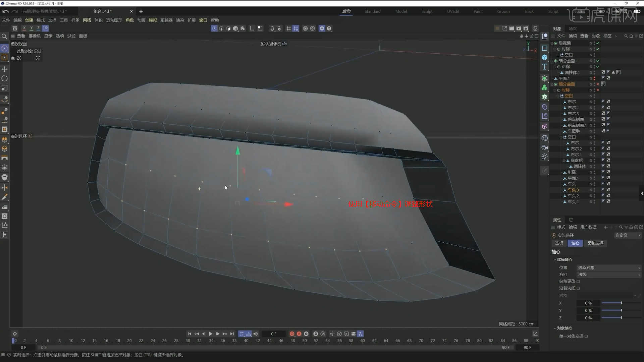Click the Text spline tool icon

click(x=544, y=67)
